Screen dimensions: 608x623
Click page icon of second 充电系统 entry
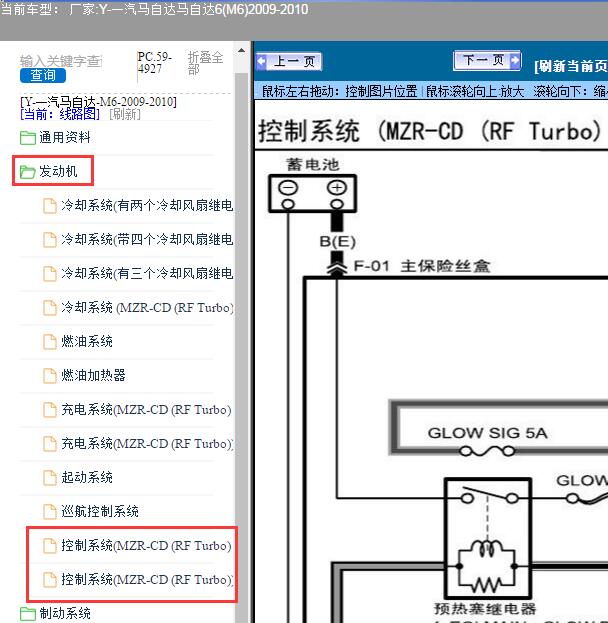point(50,444)
